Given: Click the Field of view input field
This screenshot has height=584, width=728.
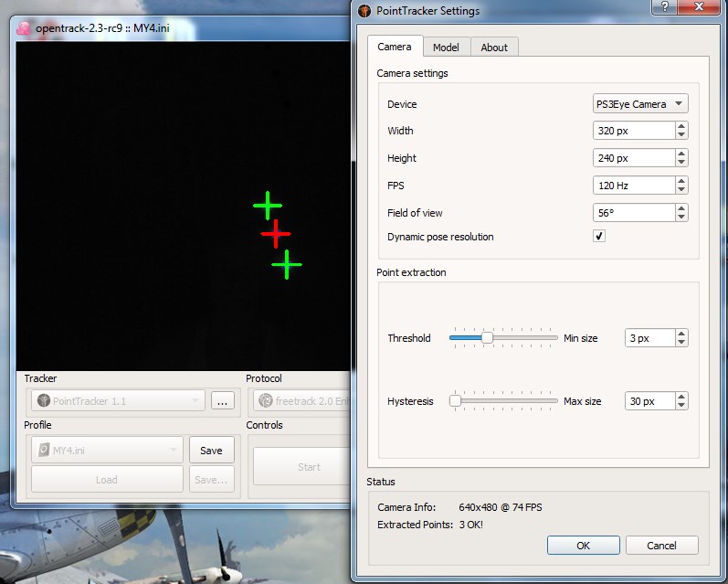Looking at the screenshot, I should (633, 213).
